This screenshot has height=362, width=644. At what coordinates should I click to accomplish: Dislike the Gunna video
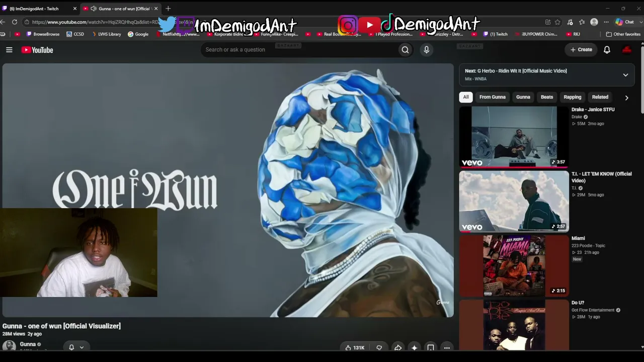point(379,347)
